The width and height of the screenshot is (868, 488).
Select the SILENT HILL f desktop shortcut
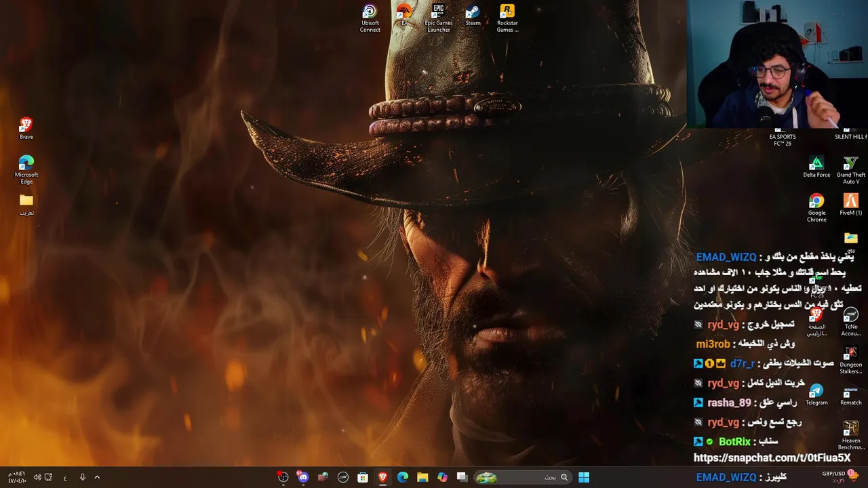850,134
